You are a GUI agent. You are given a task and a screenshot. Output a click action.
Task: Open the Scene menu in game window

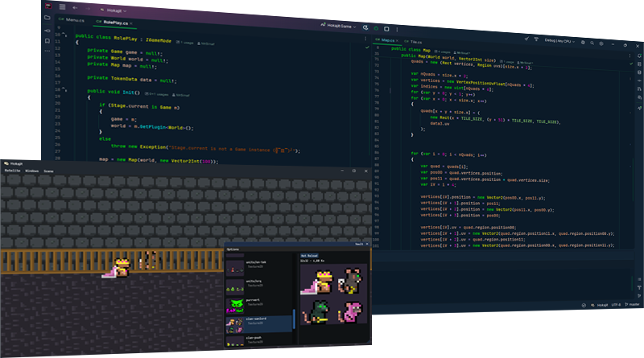tap(48, 171)
